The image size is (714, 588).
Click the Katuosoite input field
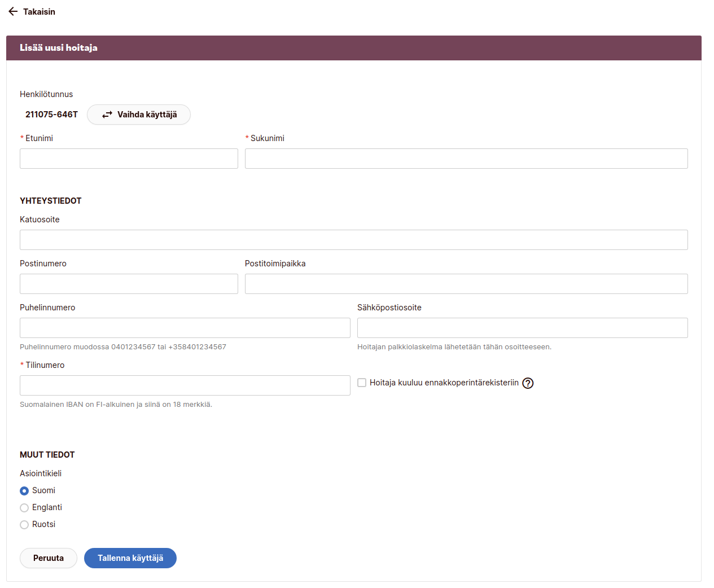tap(354, 240)
